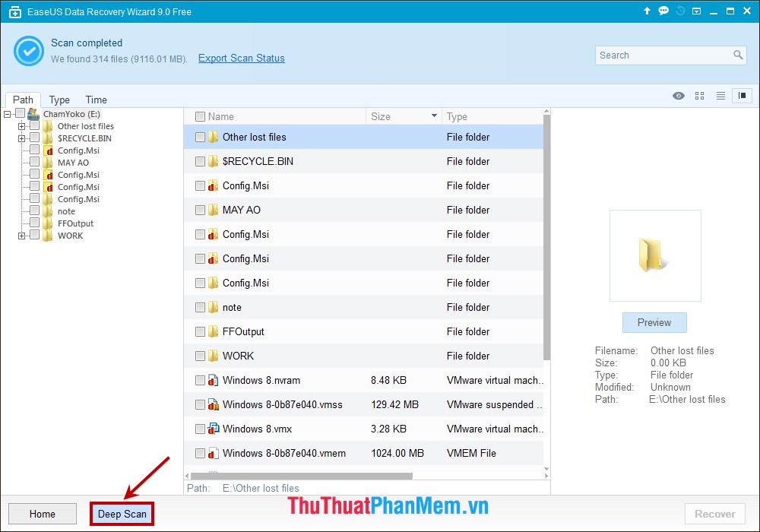Click the Export Scan Status link

pos(241,58)
